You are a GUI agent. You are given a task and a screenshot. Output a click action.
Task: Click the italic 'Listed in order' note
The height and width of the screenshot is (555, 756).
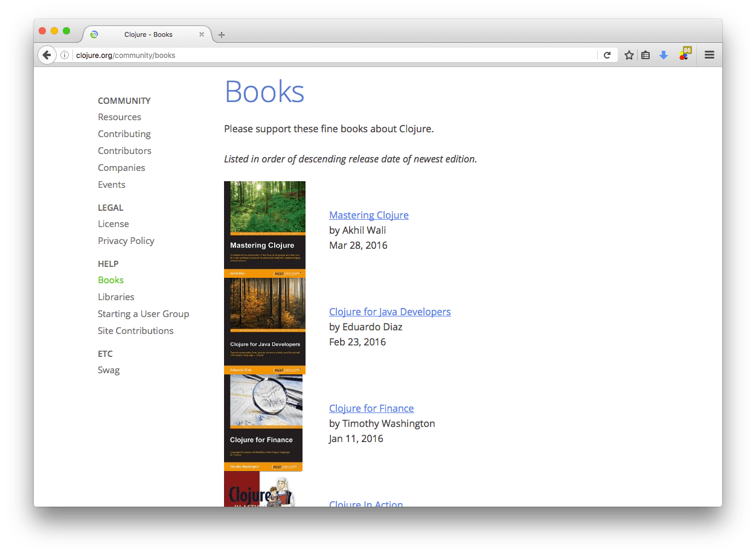click(350, 159)
